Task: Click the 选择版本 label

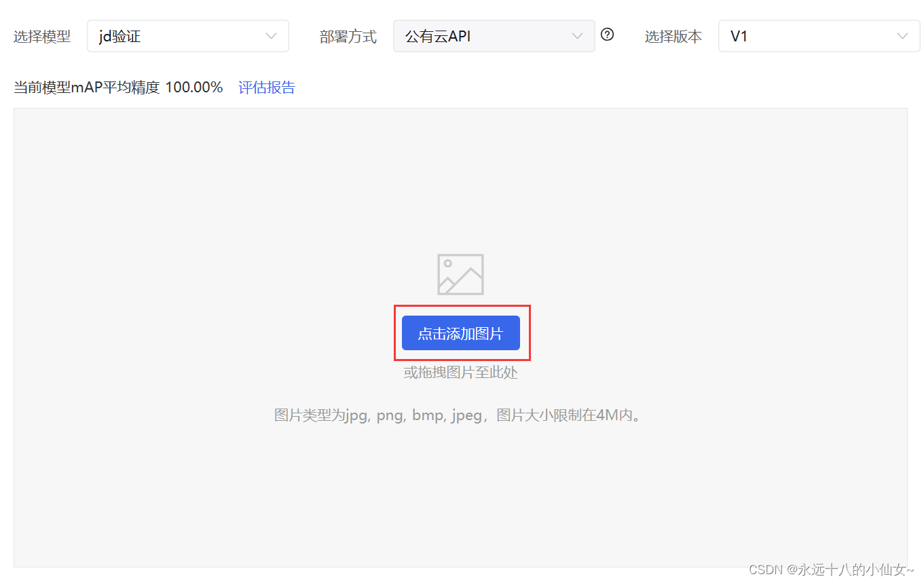Action: point(673,37)
